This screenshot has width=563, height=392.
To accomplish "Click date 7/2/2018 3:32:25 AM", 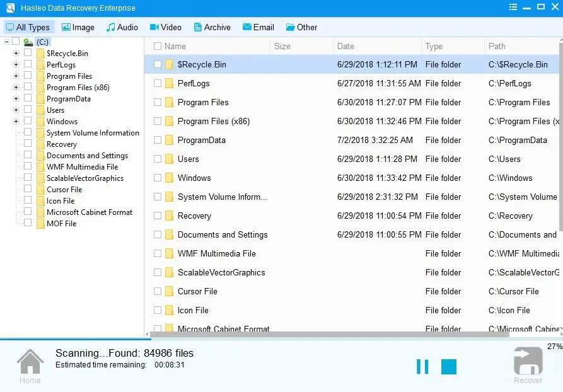I will click(375, 140).
